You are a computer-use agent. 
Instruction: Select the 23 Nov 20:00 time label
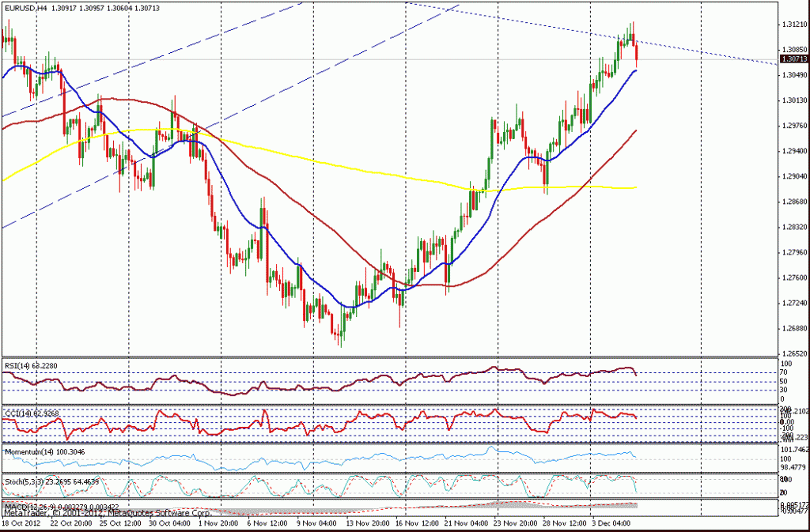click(519, 523)
